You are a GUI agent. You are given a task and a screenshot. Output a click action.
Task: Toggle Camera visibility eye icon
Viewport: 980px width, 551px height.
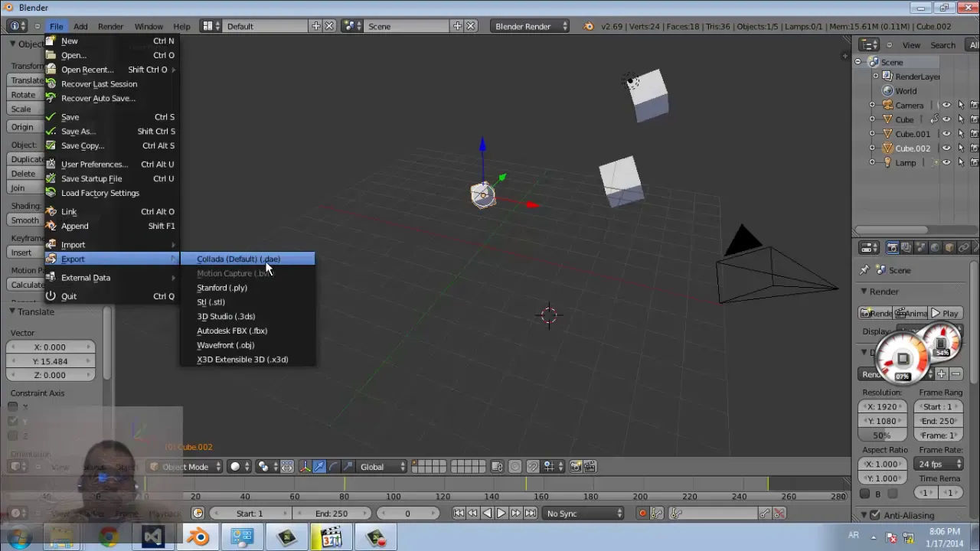tap(946, 105)
